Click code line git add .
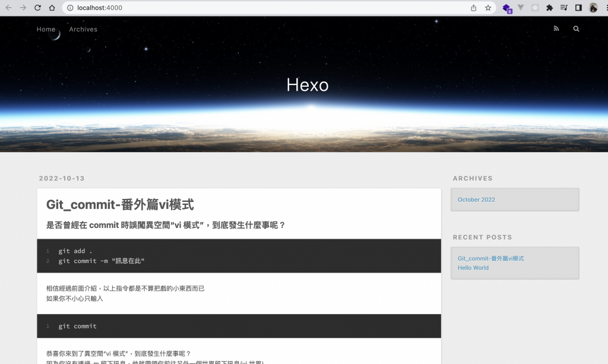Viewport: 608px width, 364px height. pos(75,251)
